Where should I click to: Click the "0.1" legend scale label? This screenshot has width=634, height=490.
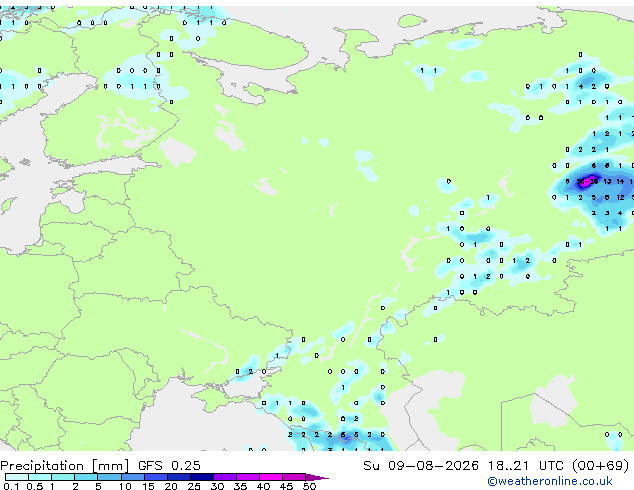[x=11, y=486]
